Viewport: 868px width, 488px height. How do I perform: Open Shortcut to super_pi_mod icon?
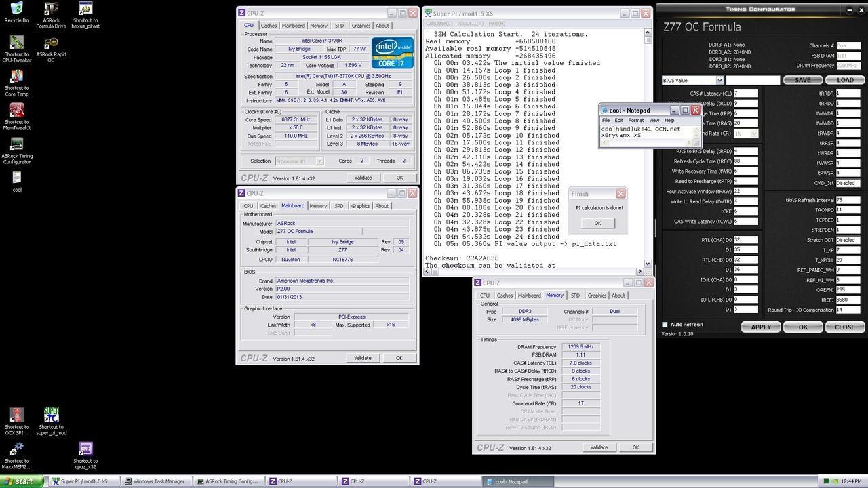pyautogui.click(x=51, y=422)
